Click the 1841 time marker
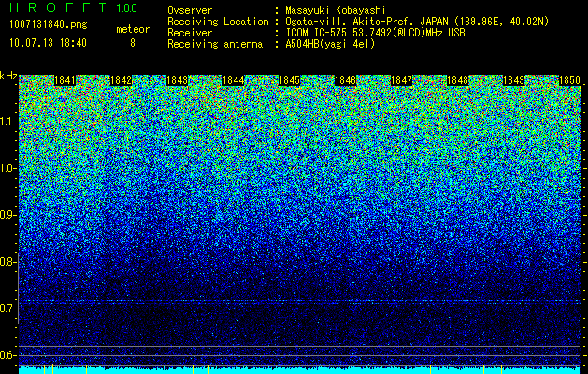This screenshot has height=374, width=588. coord(65,80)
